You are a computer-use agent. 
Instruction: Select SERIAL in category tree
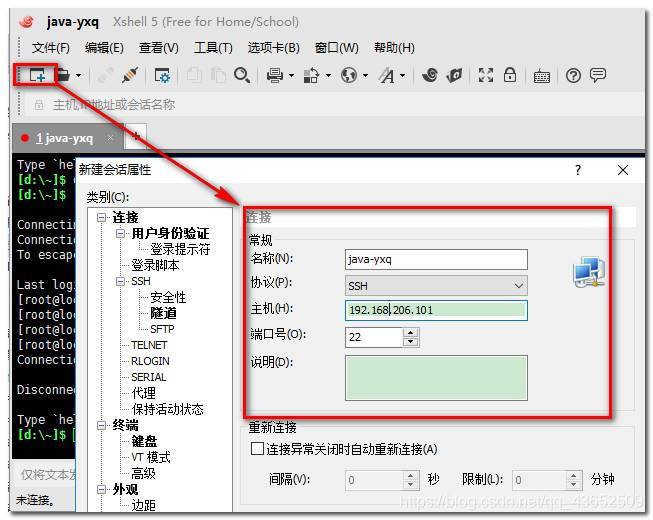click(149, 377)
